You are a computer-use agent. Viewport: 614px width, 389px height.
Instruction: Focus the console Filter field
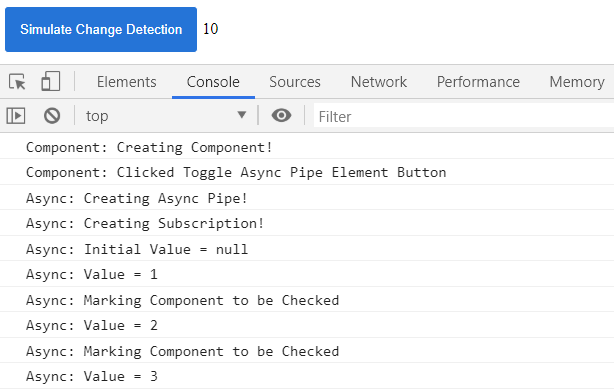click(x=464, y=116)
